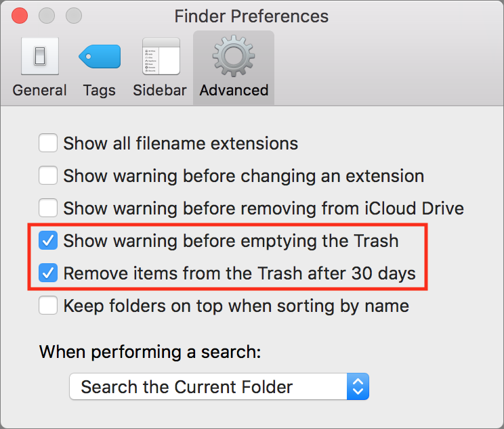Disable Remove items from Trash after 30 days
Viewport: 504px width, 429px height.
(x=48, y=273)
